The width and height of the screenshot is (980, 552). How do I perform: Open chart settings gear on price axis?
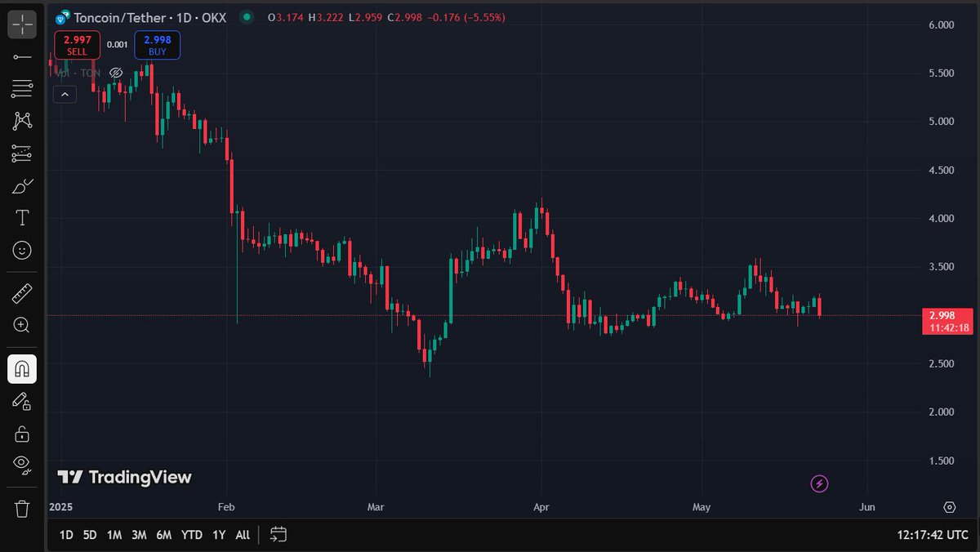pos(950,507)
